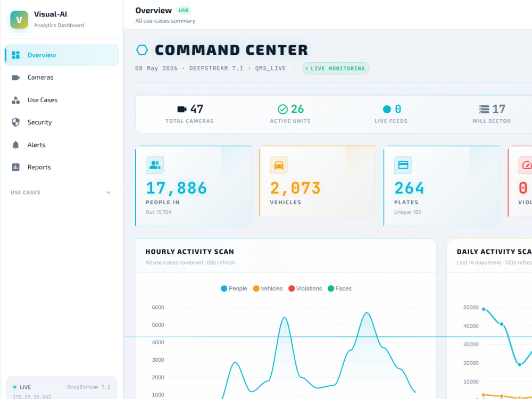Image resolution: width=532 pixels, height=399 pixels.
Task: Click the LIVE MONITORING status badge
Action: [336, 68]
